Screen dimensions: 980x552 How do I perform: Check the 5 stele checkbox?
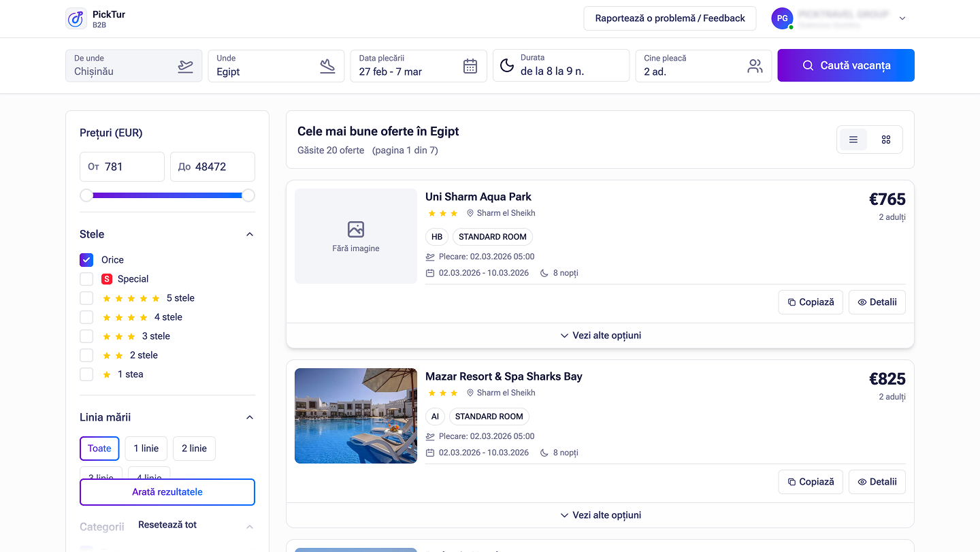(x=86, y=298)
